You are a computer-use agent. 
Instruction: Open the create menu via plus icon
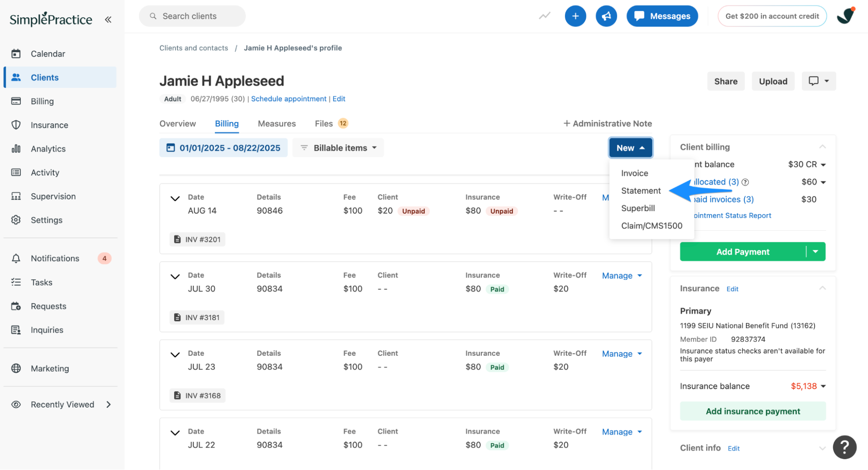575,16
